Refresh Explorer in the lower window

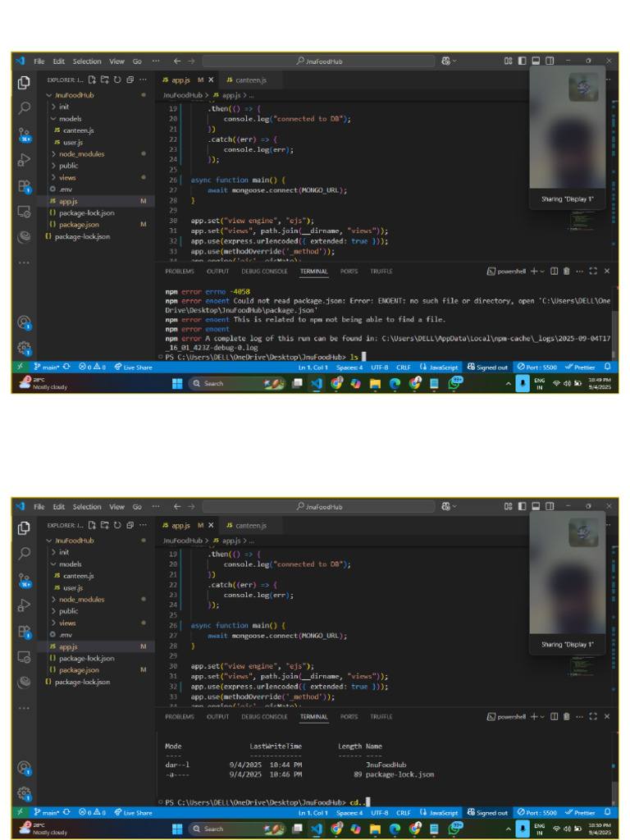117,525
